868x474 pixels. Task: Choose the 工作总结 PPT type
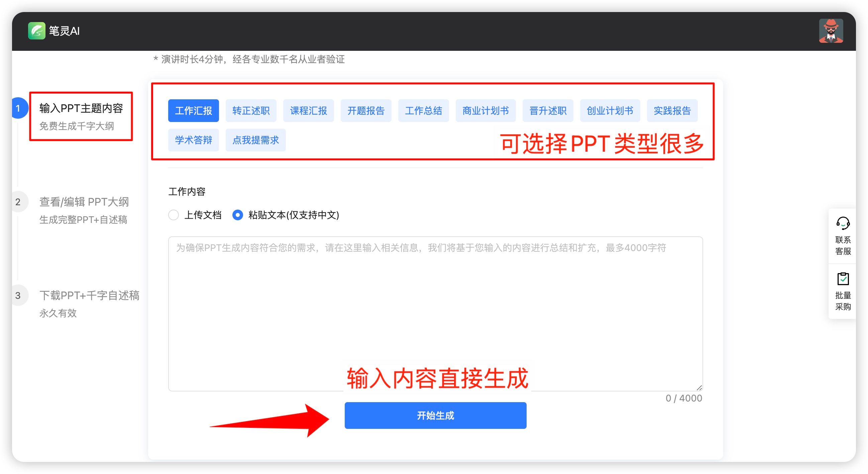tap(424, 111)
